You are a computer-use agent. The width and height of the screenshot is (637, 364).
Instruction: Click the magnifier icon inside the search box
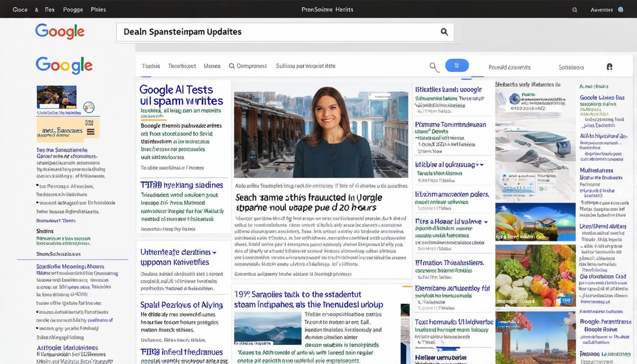pyautogui.click(x=444, y=32)
